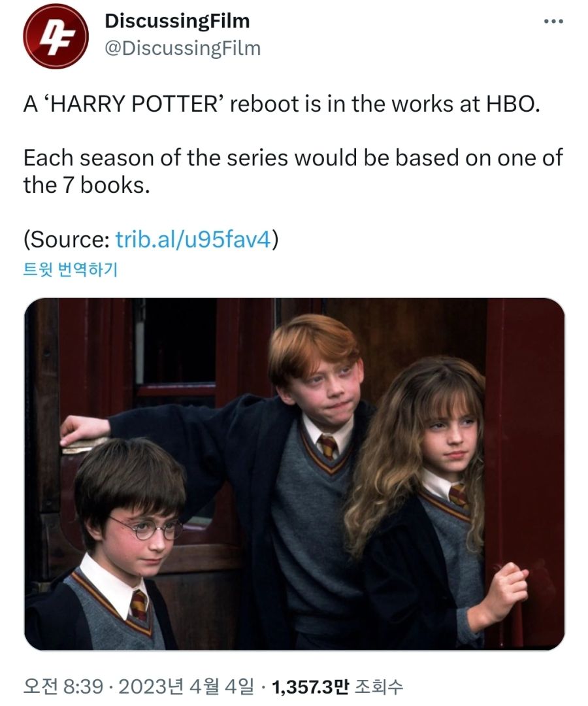Click the 1,357.3만 view count number
This screenshot has width=588, height=706.
[310, 686]
